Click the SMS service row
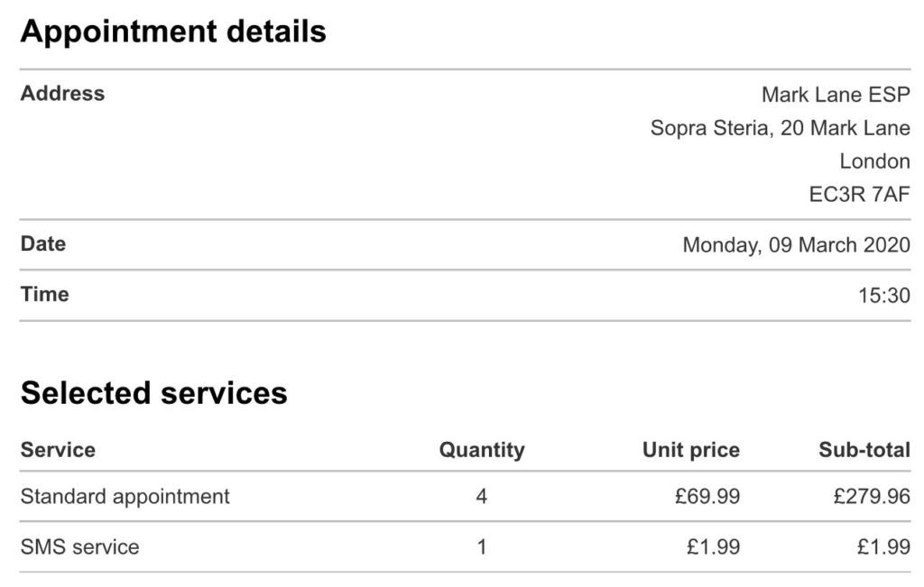 tap(465, 547)
